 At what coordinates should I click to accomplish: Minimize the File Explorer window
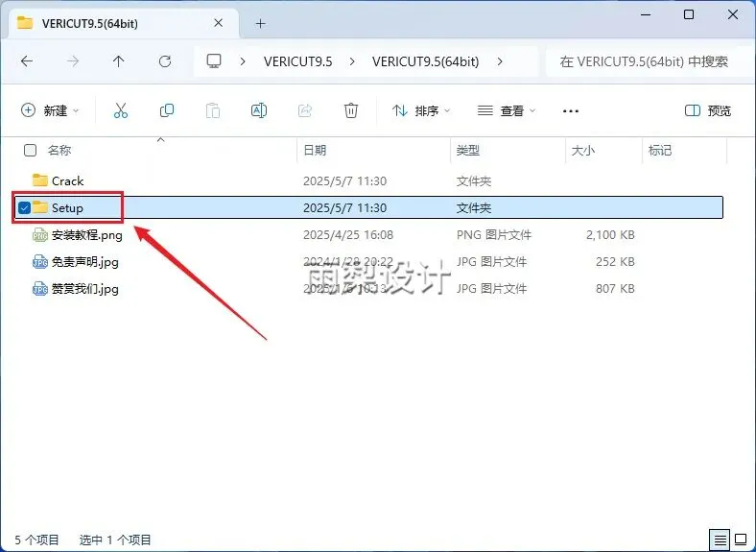tap(645, 14)
